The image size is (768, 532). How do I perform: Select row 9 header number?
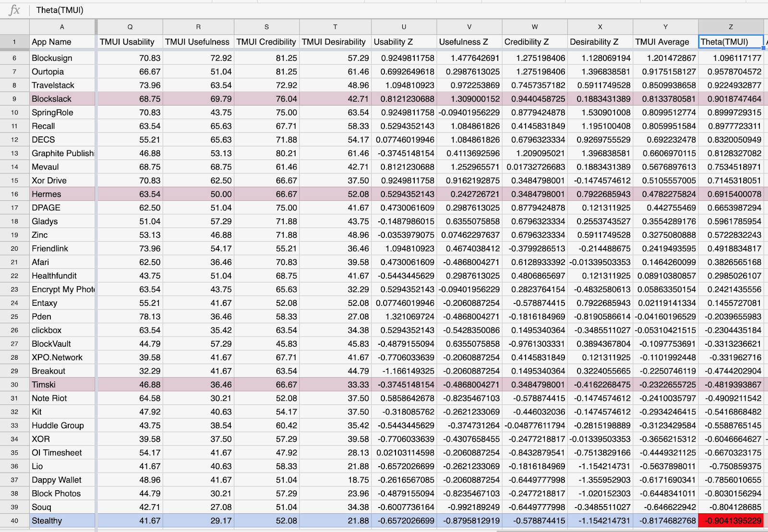click(x=14, y=99)
